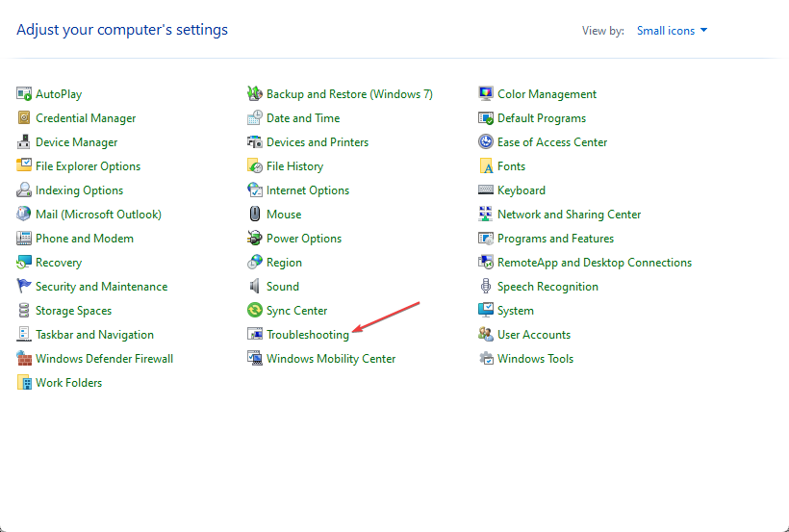Open Windows Mobility Center link
The height and width of the screenshot is (532, 789).
[331, 359]
